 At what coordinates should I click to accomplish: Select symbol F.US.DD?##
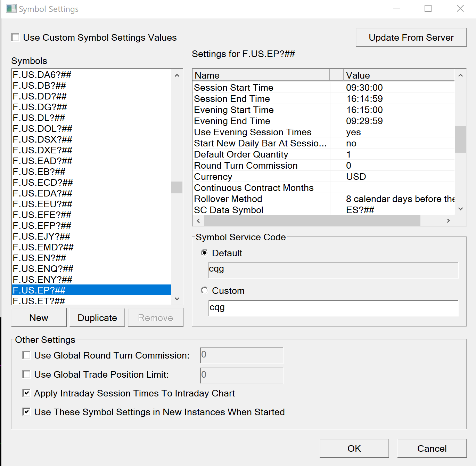(91, 96)
